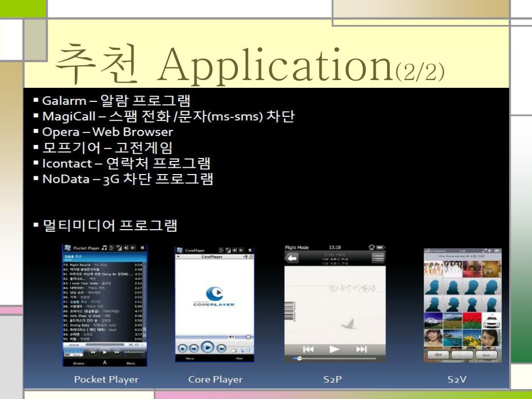Rewind the track in Pocket Player

[93, 353]
